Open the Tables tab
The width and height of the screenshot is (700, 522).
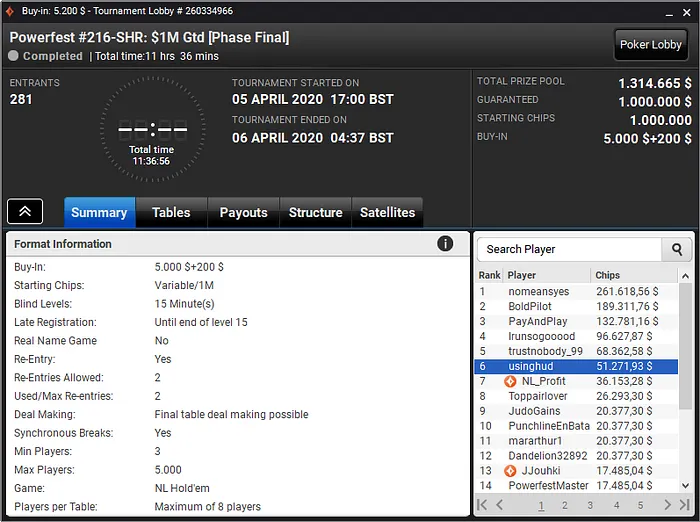(x=171, y=213)
